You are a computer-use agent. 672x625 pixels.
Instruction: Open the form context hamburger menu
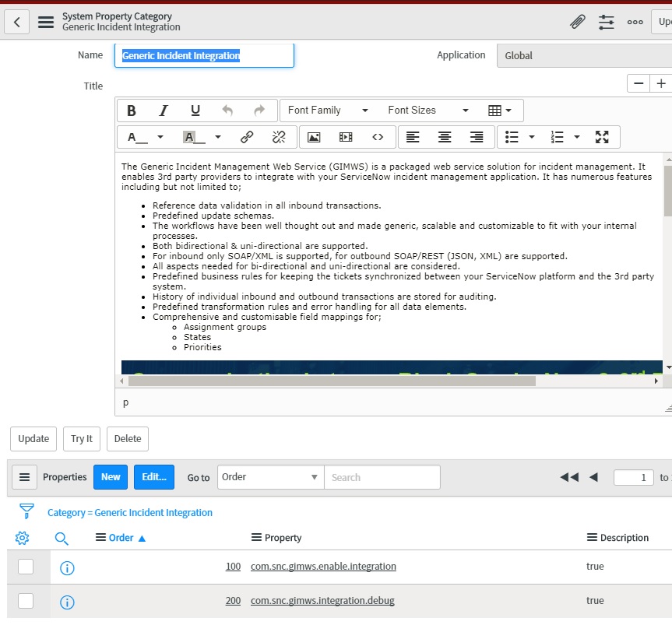tap(46, 22)
